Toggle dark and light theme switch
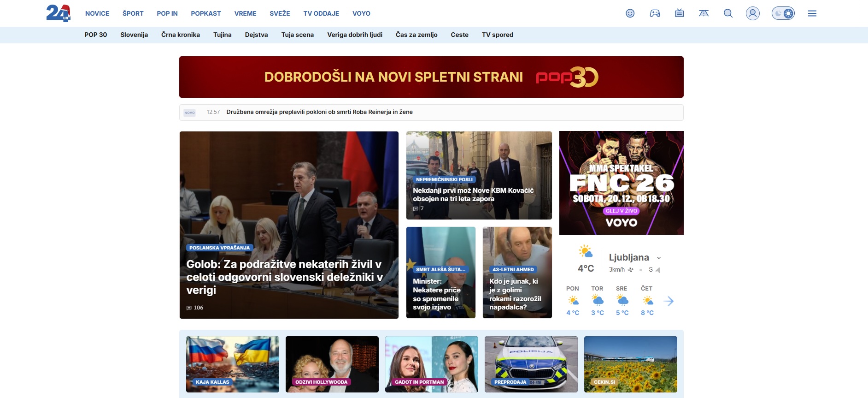This screenshot has height=398, width=868. (x=783, y=13)
